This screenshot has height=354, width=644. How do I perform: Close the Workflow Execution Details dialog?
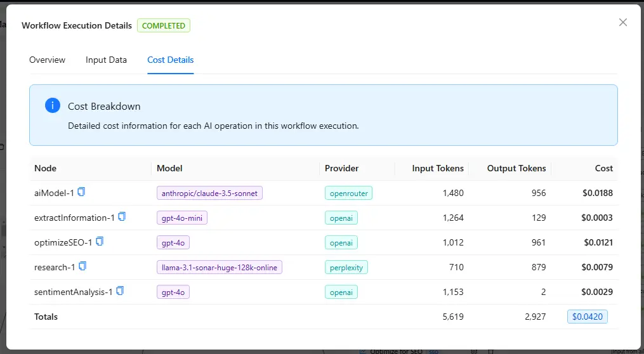pyautogui.click(x=623, y=23)
